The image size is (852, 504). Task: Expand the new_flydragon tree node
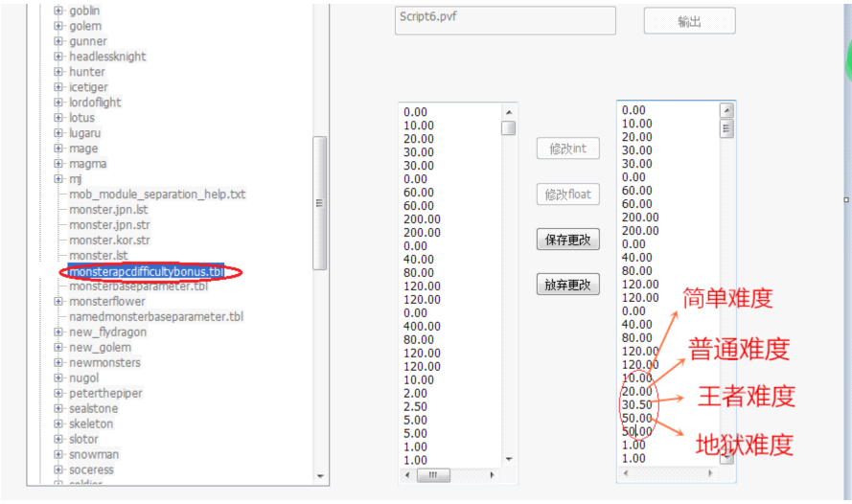pos(58,332)
